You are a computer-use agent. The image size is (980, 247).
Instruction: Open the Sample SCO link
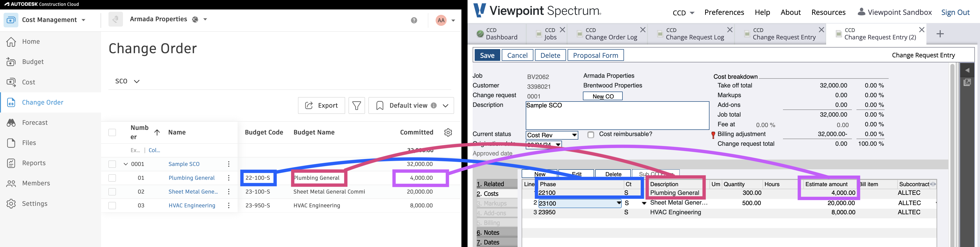coord(184,164)
